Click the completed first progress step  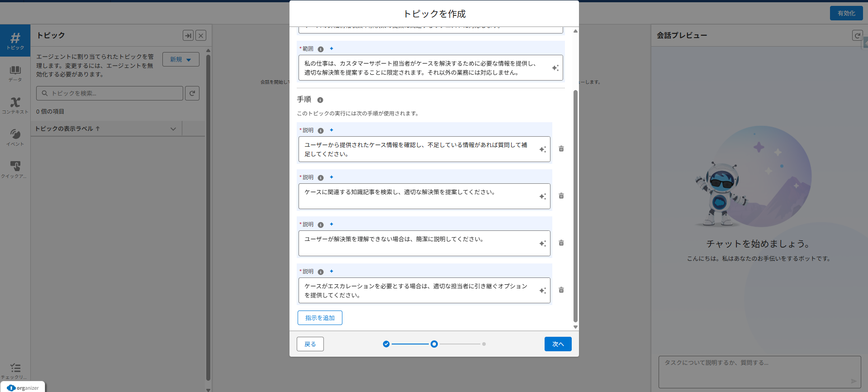tap(386, 344)
